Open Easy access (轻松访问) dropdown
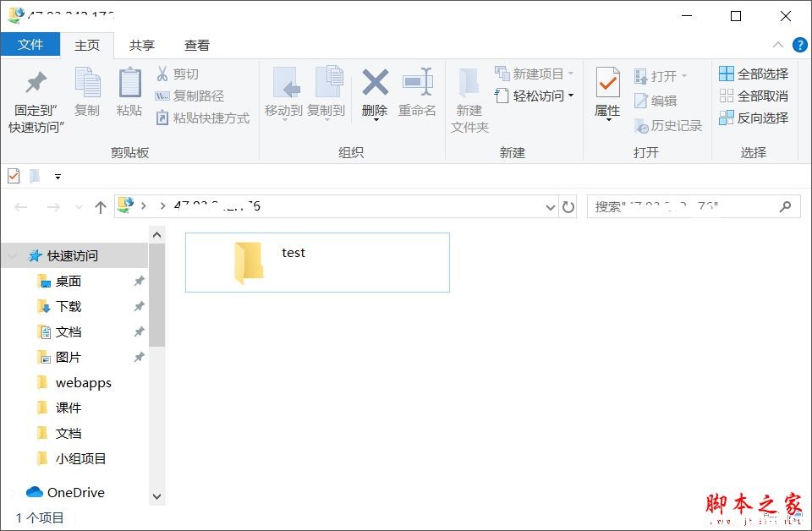Viewport: 812px width, 531px height. tap(534, 96)
